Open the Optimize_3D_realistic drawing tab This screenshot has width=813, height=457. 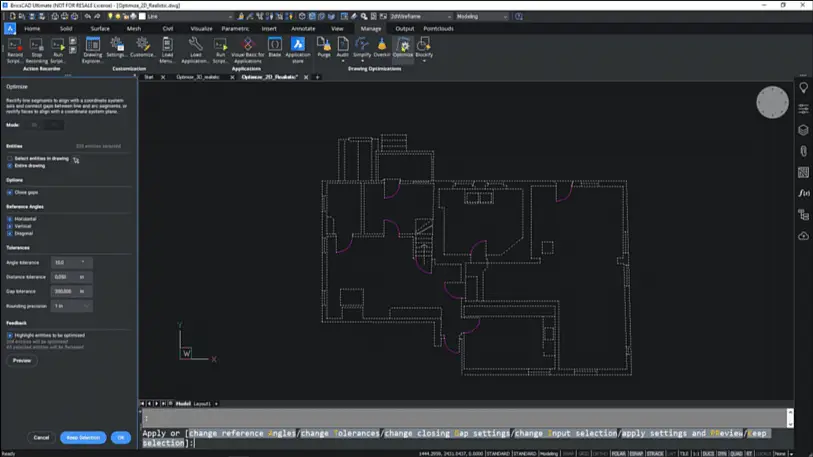coord(198,77)
